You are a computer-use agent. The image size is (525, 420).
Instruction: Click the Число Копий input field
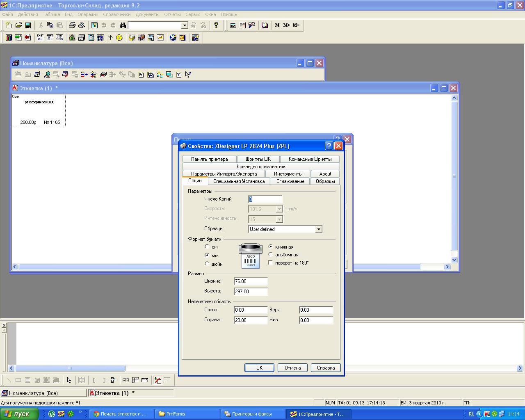coord(265,199)
